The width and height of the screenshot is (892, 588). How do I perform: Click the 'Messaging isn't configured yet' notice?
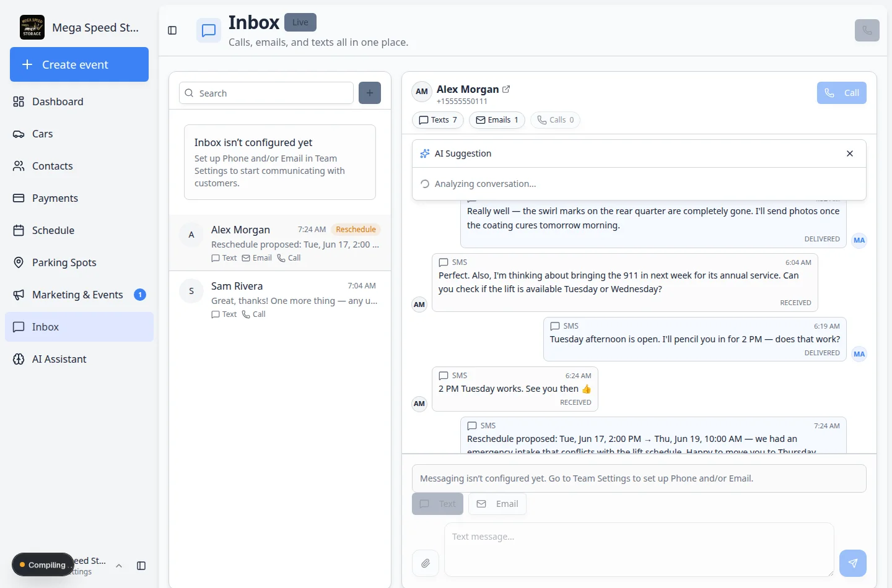[x=639, y=478]
